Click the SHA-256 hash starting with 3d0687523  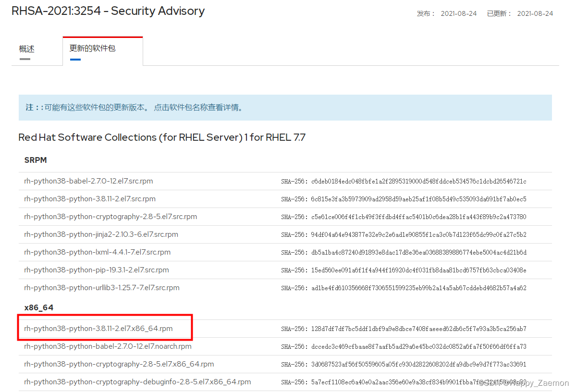click(x=419, y=365)
